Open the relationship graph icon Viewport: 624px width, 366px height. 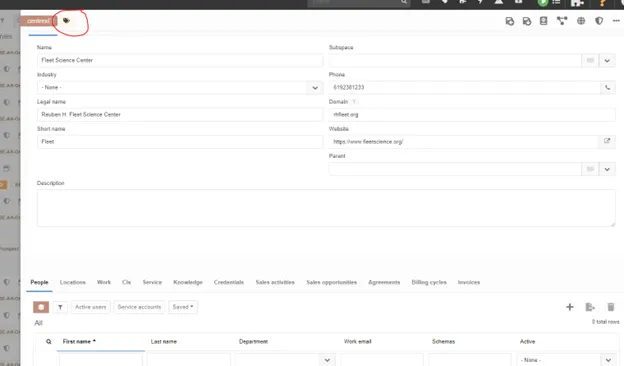[562, 21]
